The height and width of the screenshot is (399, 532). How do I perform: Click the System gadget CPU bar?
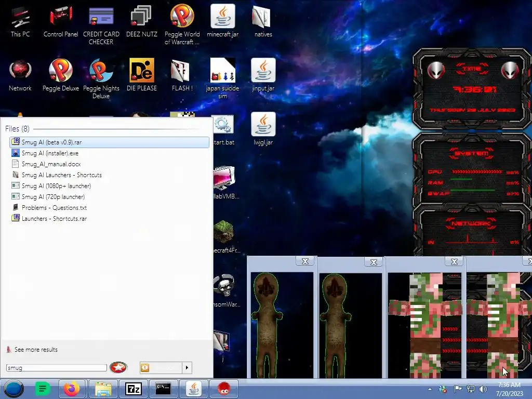click(x=477, y=172)
